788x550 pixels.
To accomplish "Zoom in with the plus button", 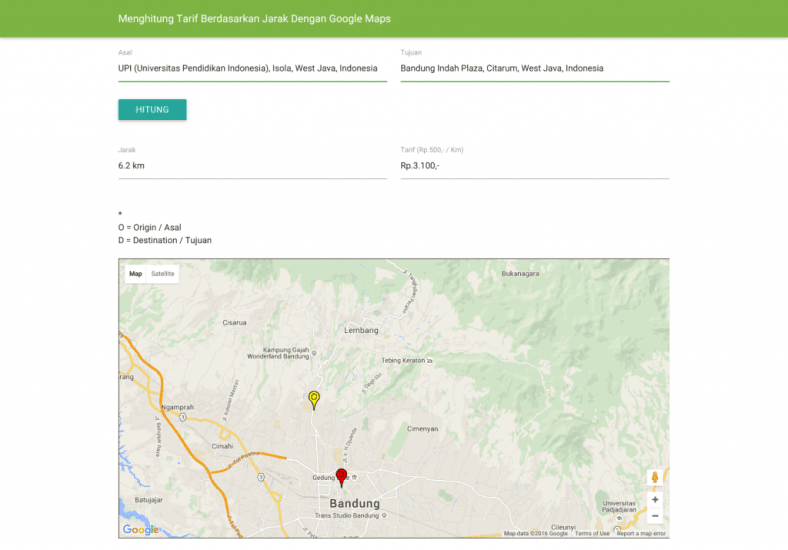I will point(655,500).
